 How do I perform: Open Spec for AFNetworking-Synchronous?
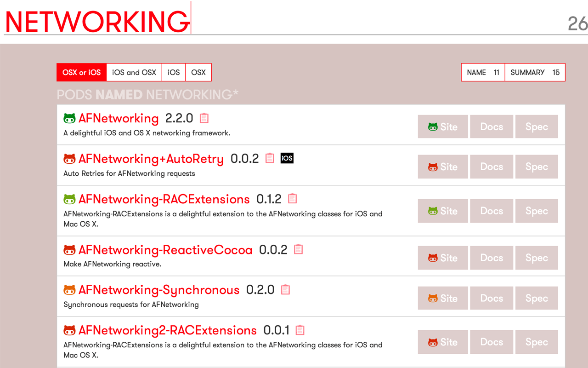[x=537, y=298]
